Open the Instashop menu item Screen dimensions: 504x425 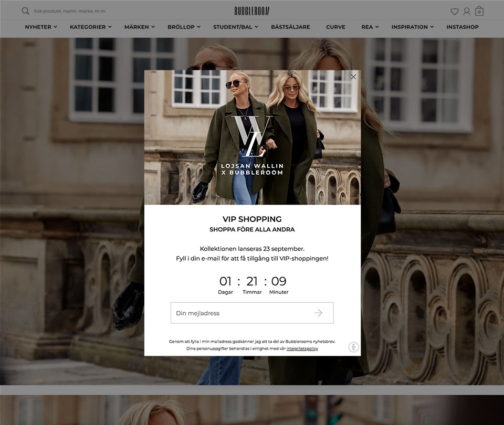[x=463, y=27]
